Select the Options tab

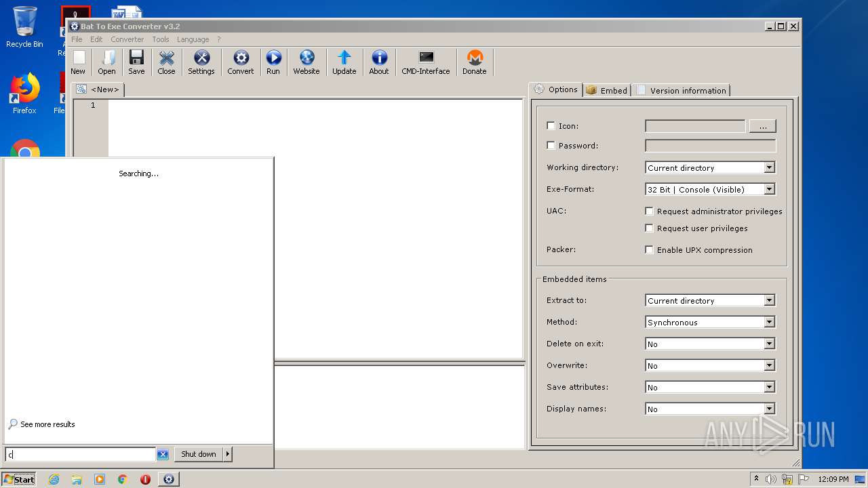(x=556, y=89)
